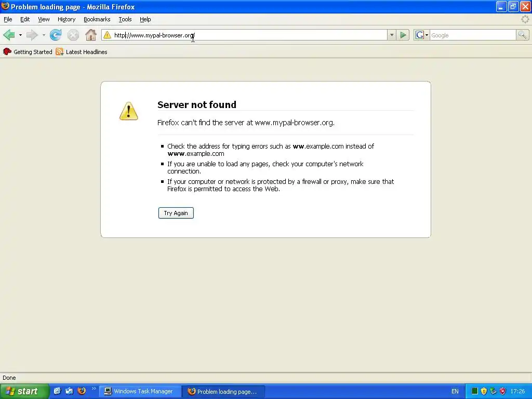This screenshot has height=399, width=532.
Task: Click the Stop loading button
Action: coord(73,35)
